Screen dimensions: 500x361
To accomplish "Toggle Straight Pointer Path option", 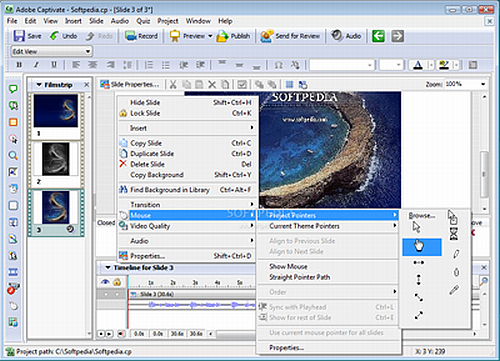I will click(x=328, y=277).
